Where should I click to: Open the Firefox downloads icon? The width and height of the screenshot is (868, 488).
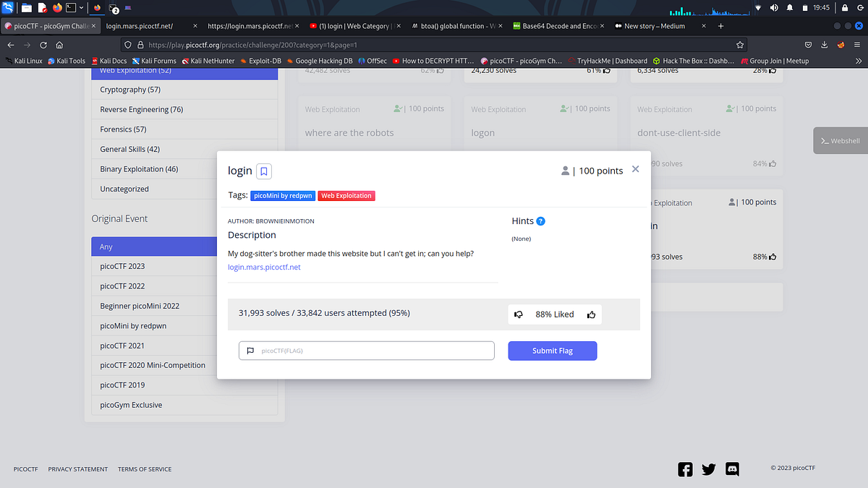tap(824, 44)
